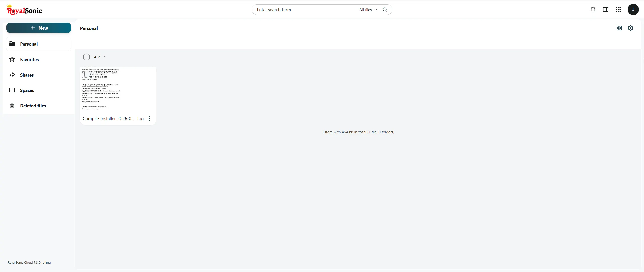
Task: Open the application switcher grid
Action: pos(618,10)
